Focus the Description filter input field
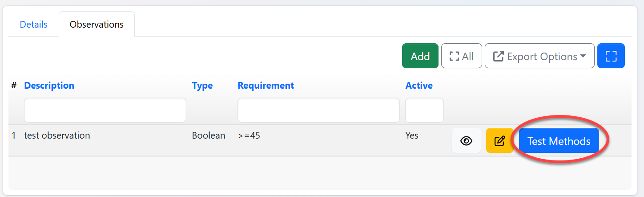This screenshot has width=644, height=197. tap(105, 110)
